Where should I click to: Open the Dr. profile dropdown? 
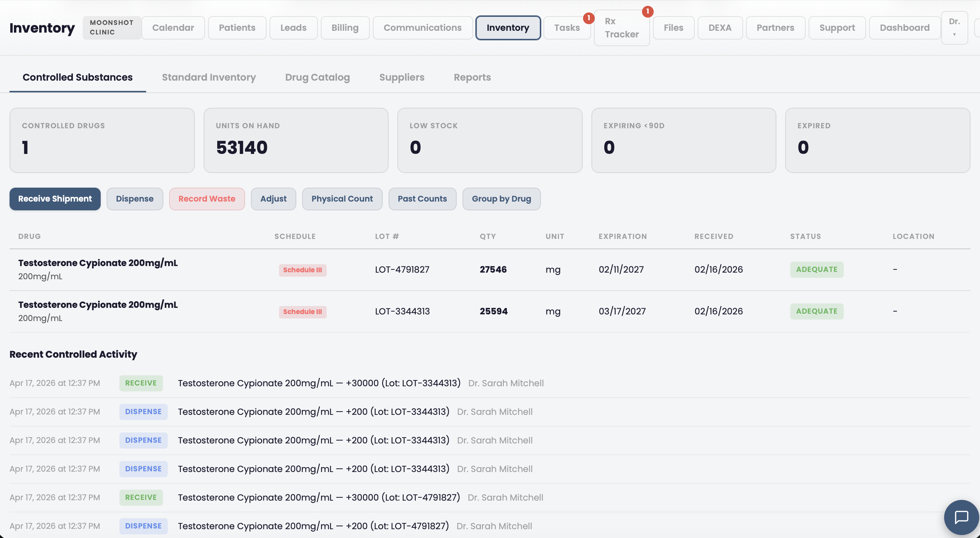click(x=954, y=27)
